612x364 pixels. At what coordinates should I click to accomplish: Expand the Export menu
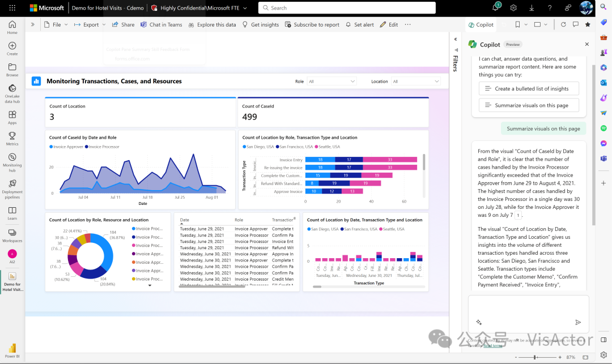click(91, 25)
